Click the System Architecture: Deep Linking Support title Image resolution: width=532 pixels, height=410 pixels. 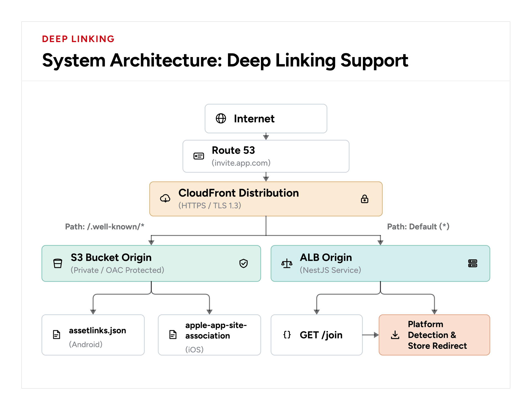[225, 60]
